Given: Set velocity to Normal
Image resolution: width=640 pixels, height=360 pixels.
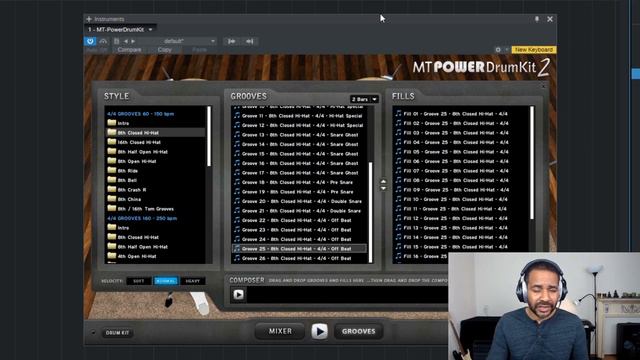Looking at the screenshot, I should 166,281.
